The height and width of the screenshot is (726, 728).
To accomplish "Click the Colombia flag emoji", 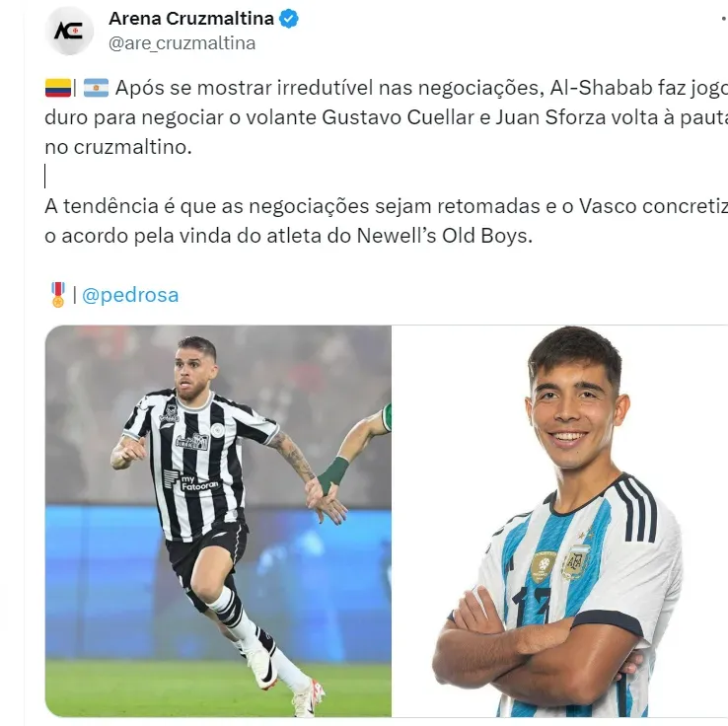I will point(58,88).
